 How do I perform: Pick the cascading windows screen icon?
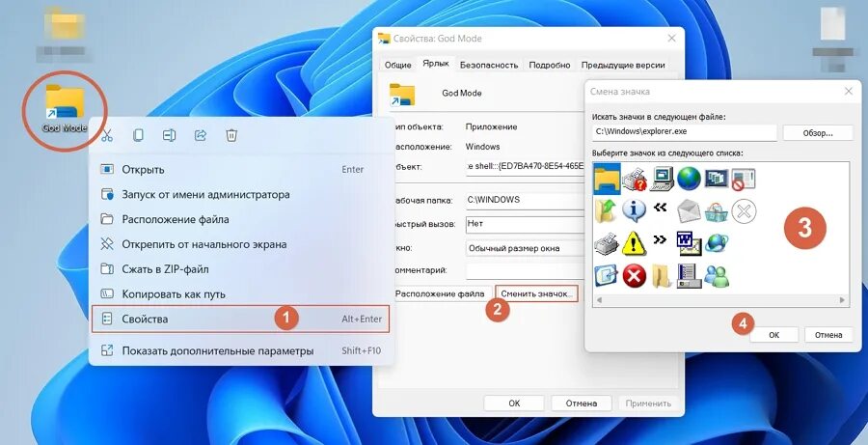716,179
